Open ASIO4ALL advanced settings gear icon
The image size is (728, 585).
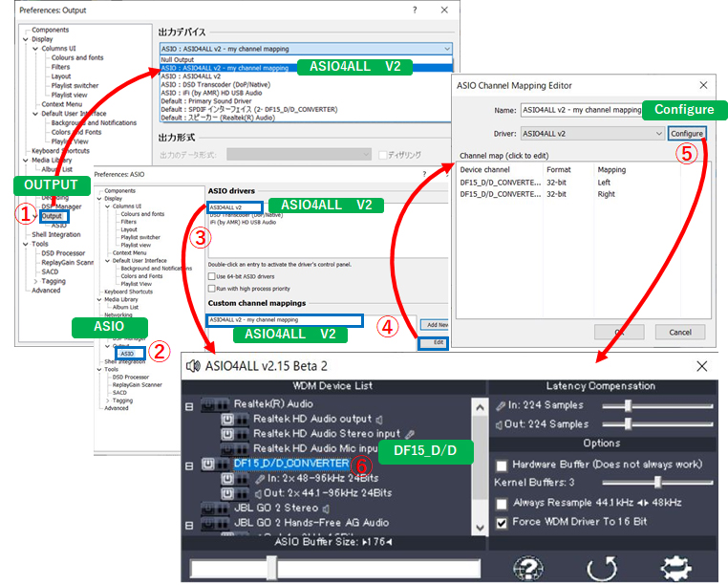[x=676, y=568]
